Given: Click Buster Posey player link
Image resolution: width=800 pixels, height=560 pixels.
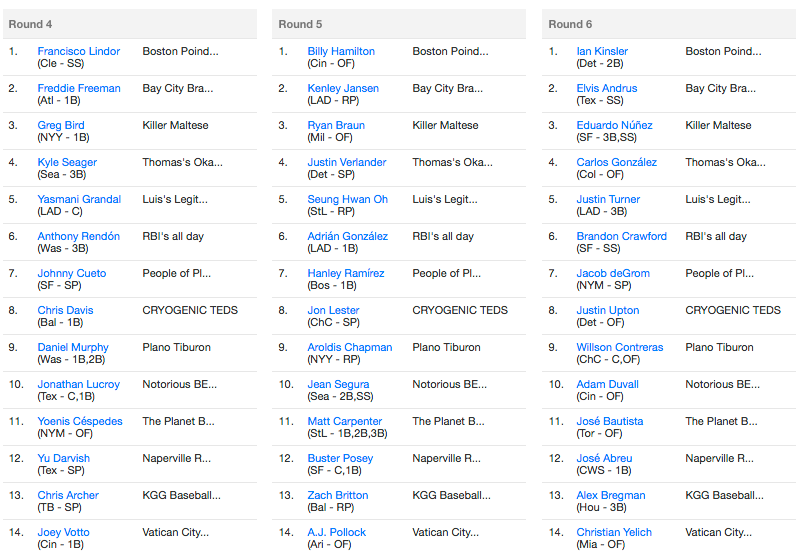Looking at the screenshot, I should point(340,459).
